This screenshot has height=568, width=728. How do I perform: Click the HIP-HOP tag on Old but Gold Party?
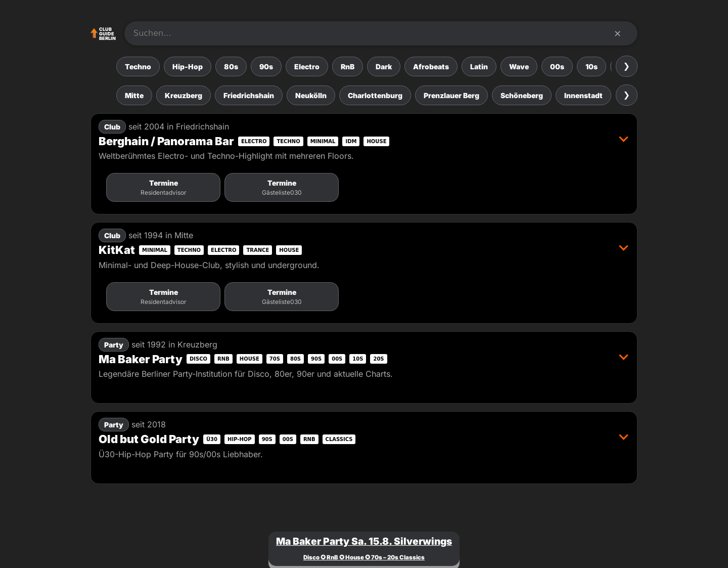point(240,439)
